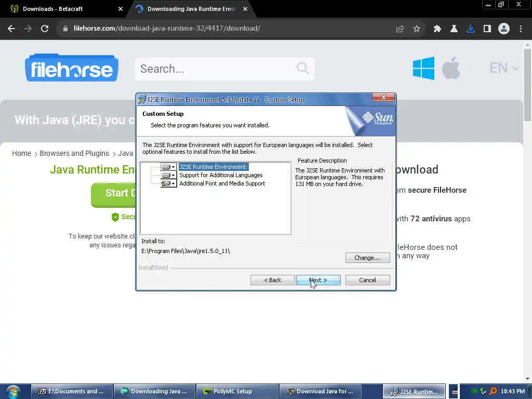Select the Apple Mac platform icon

[451, 68]
